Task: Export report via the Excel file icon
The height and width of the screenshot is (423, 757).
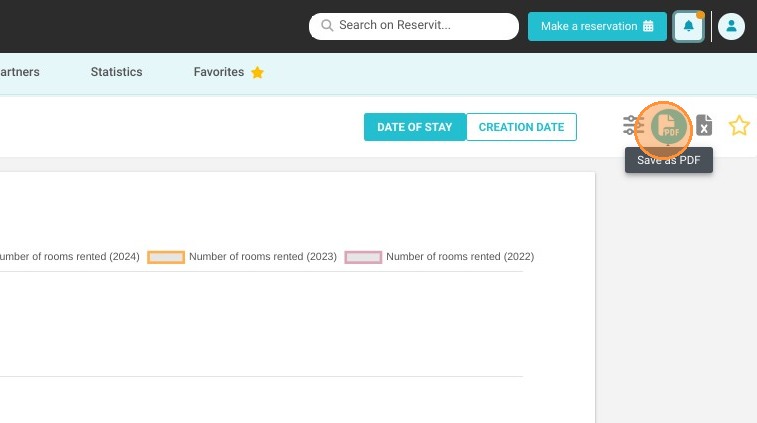Action: 704,126
